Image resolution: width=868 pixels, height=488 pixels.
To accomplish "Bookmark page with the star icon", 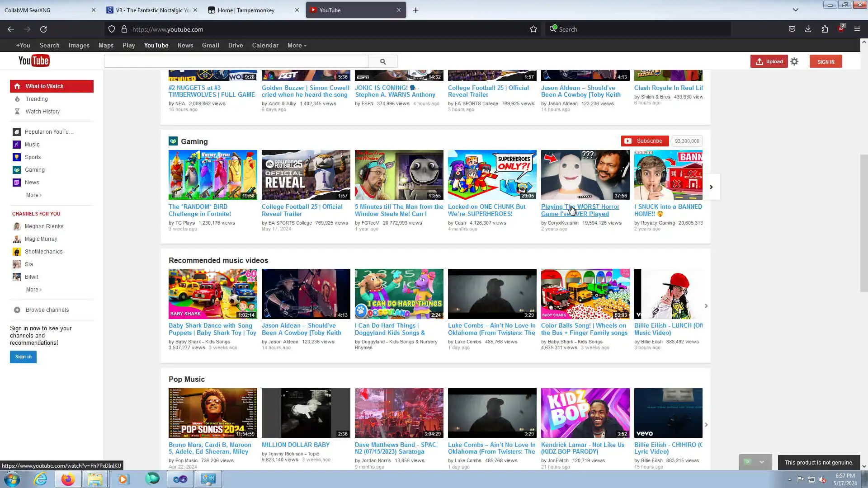I will (533, 29).
